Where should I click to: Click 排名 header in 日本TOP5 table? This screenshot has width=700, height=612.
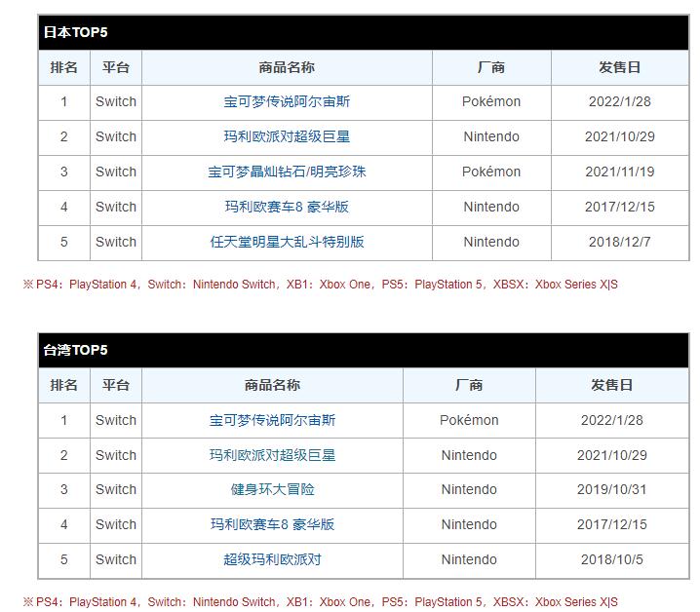(x=63, y=67)
